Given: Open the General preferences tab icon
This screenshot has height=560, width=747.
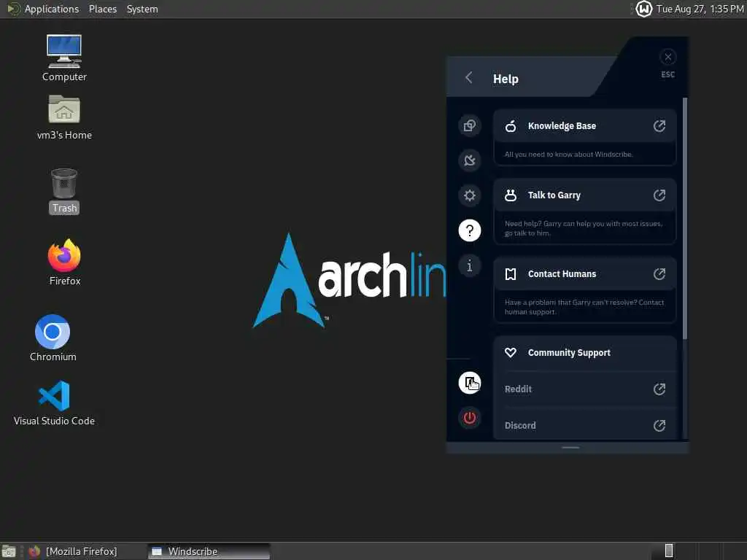Looking at the screenshot, I should coord(469,125).
